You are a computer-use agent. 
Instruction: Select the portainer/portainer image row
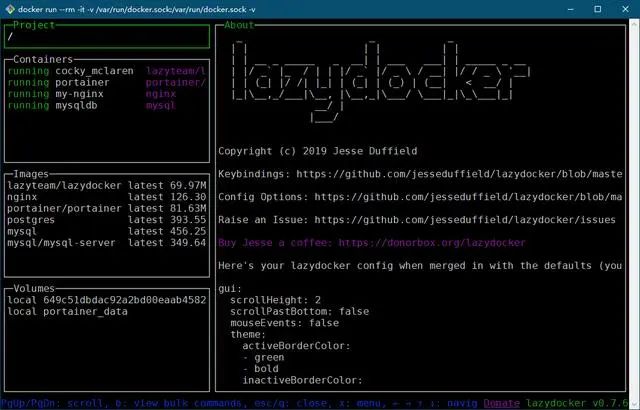(x=107, y=208)
